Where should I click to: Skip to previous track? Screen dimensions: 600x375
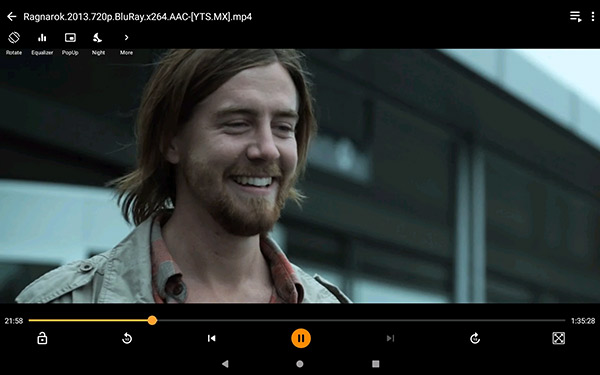[x=211, y=338]
